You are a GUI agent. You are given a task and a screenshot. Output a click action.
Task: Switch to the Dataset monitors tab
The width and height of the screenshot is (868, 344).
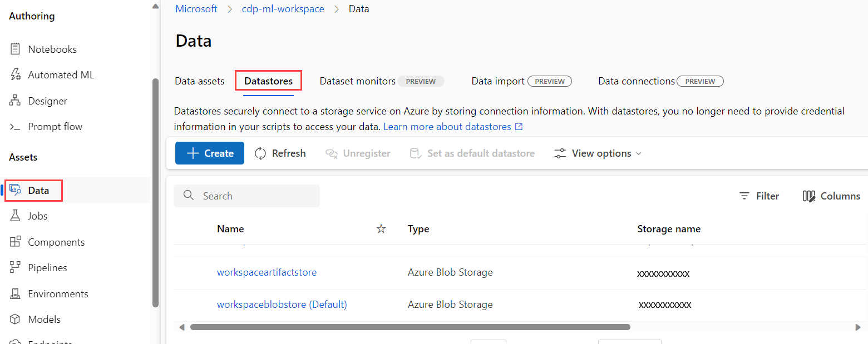[x=357, y=81]
